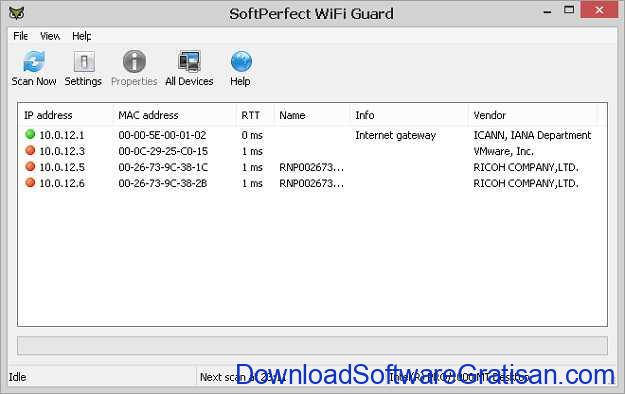This screenshot has height=394, width=625.
Task: Sort by Vendor column header
Action: [x=489, y=115]
